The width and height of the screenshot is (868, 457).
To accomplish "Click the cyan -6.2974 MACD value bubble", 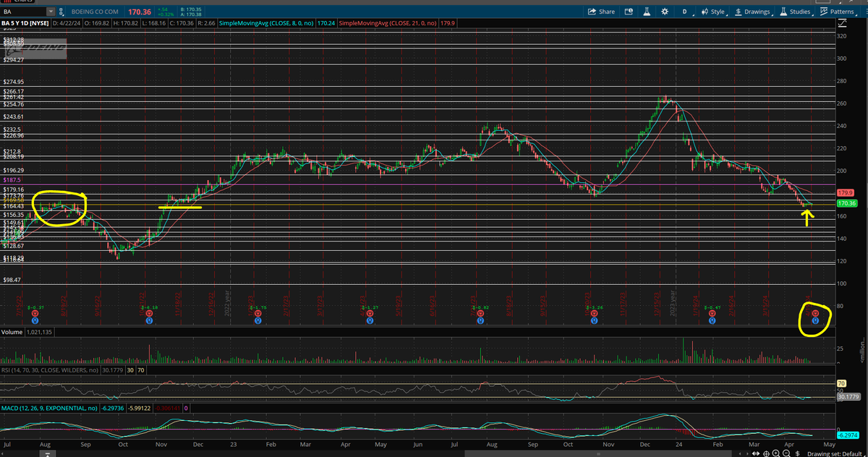I will [x=848, y=434].
